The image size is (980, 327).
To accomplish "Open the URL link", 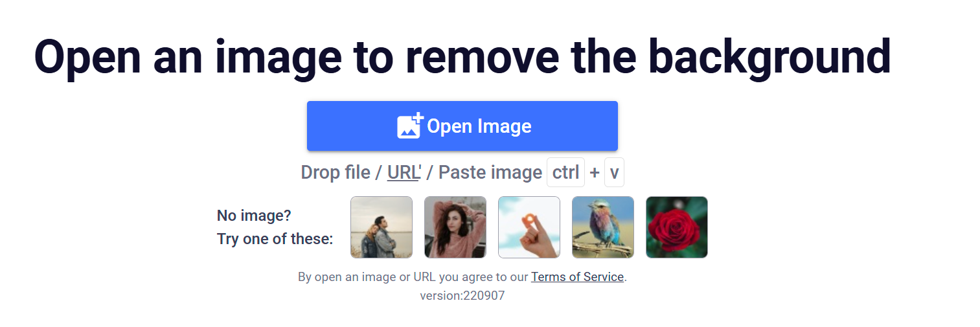I will click(404, 172).
